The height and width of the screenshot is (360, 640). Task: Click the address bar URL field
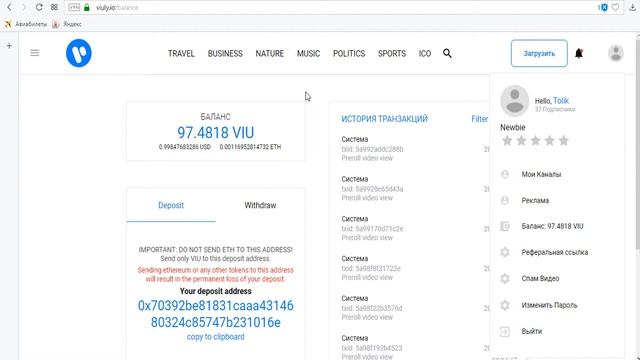(x=343, y=7)
